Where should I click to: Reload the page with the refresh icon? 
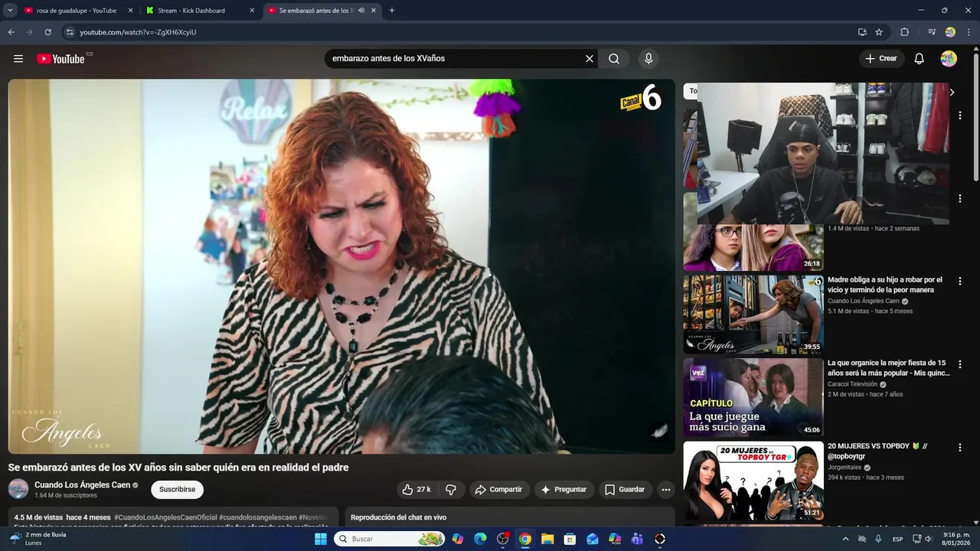click(47, 32)
